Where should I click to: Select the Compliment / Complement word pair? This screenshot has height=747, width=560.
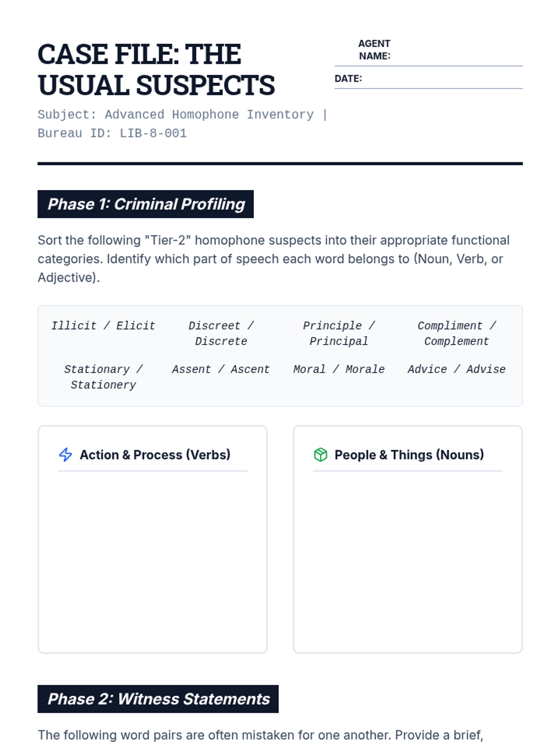(x=457, y=333)
